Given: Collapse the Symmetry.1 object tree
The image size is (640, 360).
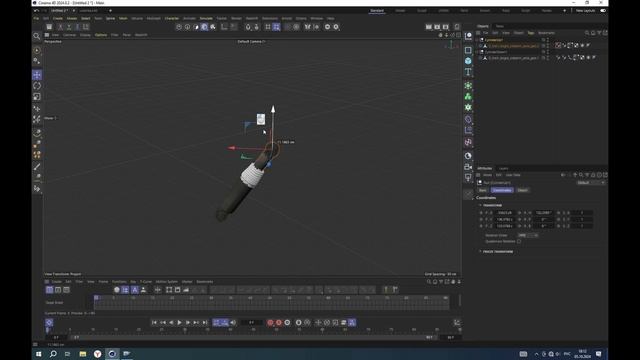Looking at the screenshot, I should point(477,52).
